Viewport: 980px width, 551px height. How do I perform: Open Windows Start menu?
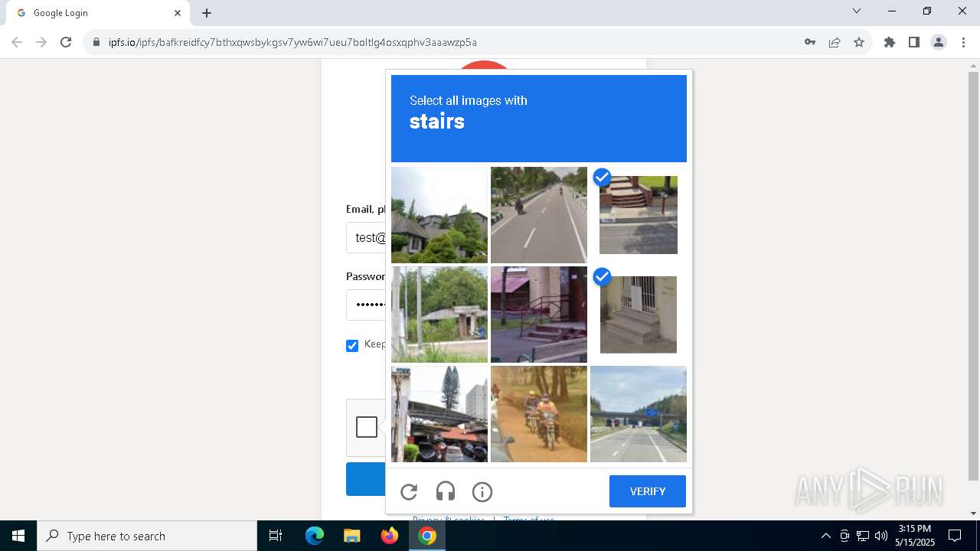pos(18,536)
